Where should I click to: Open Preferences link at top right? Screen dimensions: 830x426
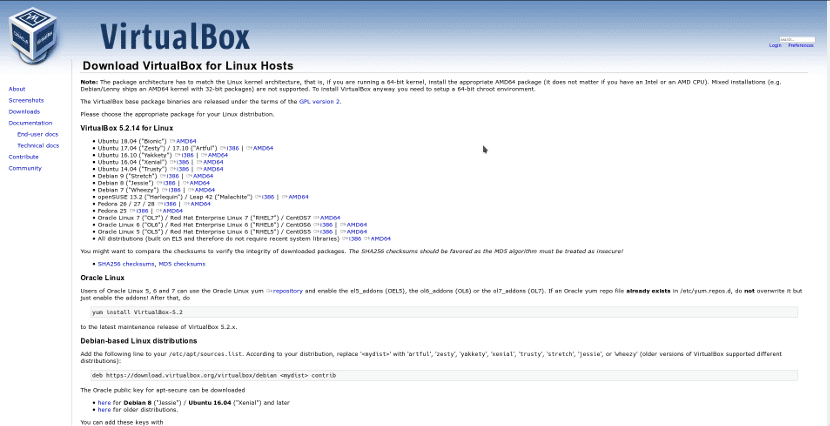point(800,46)
